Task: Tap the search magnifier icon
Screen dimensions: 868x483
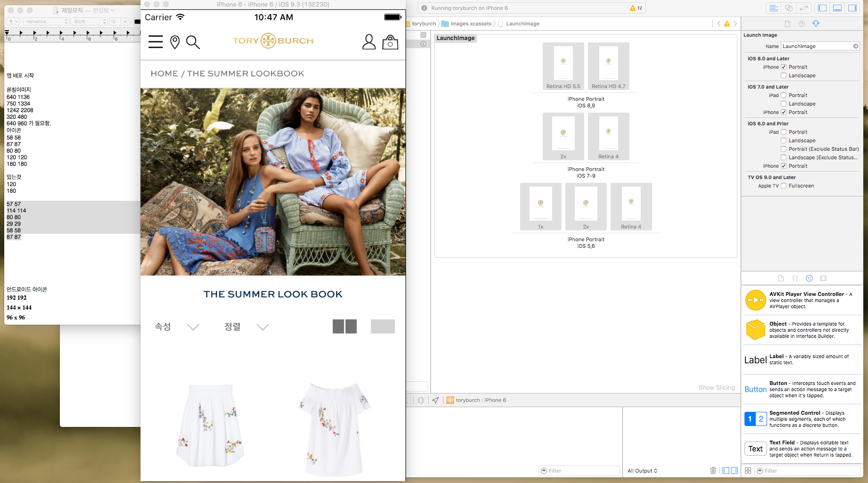Action: pos(193,42)
